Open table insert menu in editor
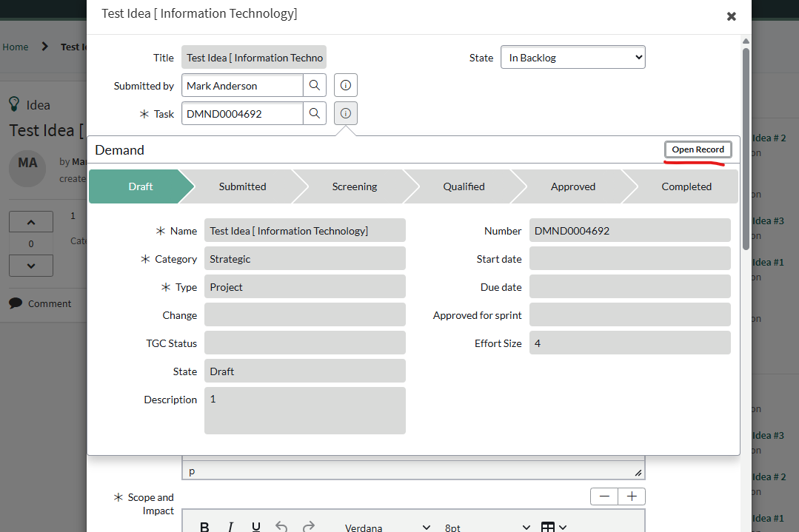This screenshot has width=799, height=532. (x=553, y=527)
